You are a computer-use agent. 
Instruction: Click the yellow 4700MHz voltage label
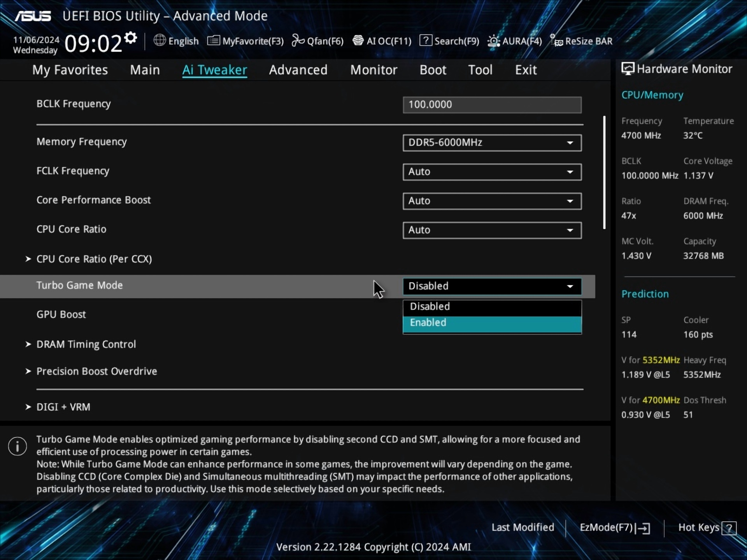click(x=661, y=400)
